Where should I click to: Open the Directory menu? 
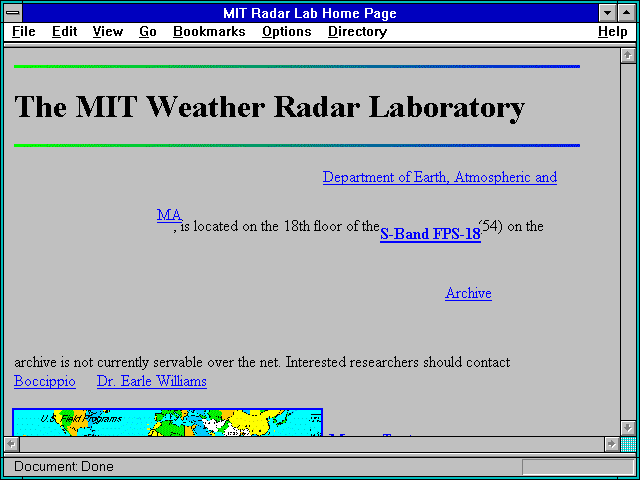[x=358, y=32]
